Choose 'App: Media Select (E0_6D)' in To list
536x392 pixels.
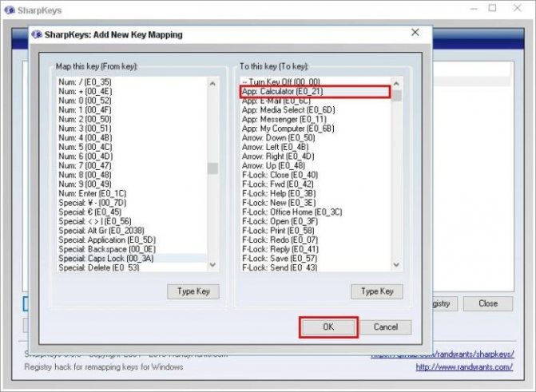point(316,110)
